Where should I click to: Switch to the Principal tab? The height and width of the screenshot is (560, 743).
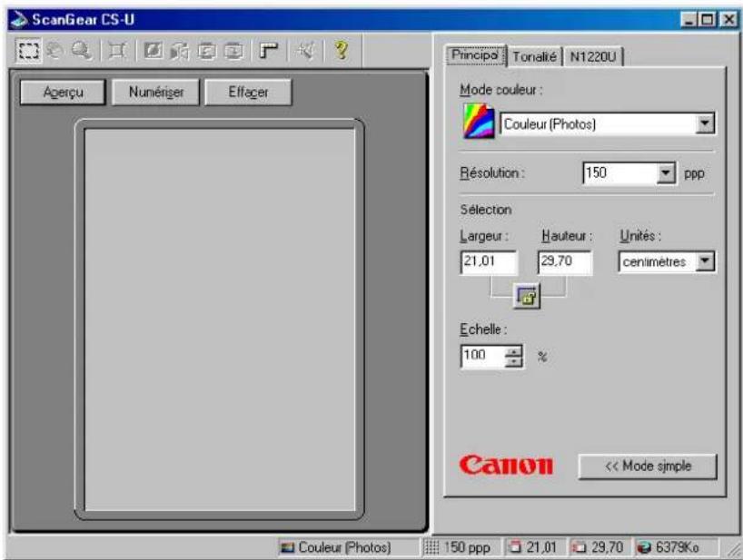pyautogui.click(x=475, y=55)
